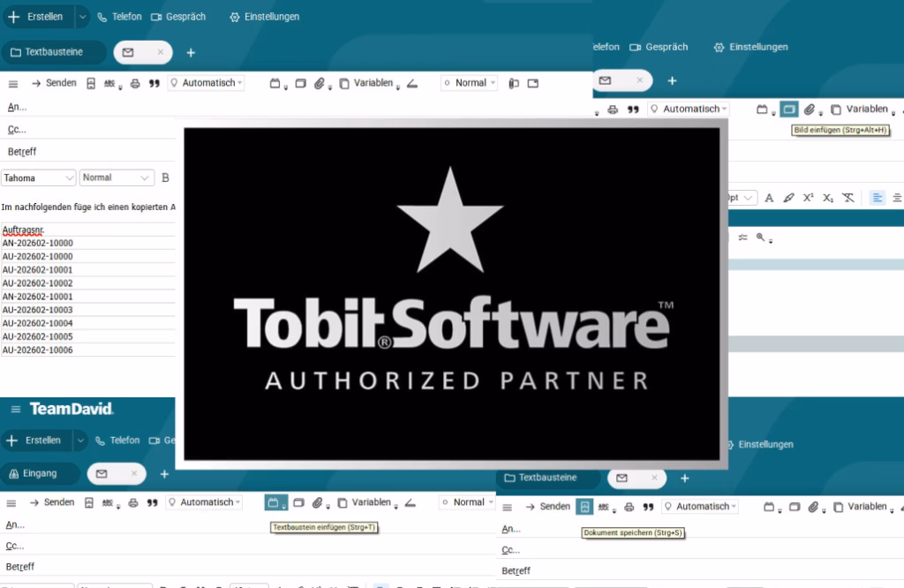The height and width of the screenshot is (588, 904).
Task: Open the pt font size dropdown in the top-right panel
Action: coord(742,198)
